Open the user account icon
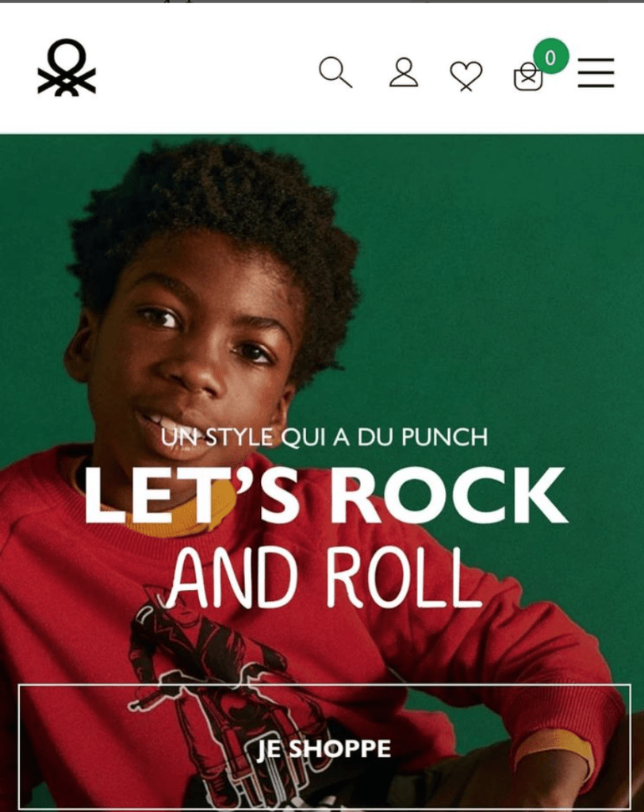Viewport: 644px width, 812px height. pyautogui.click(x=404, y=72)
